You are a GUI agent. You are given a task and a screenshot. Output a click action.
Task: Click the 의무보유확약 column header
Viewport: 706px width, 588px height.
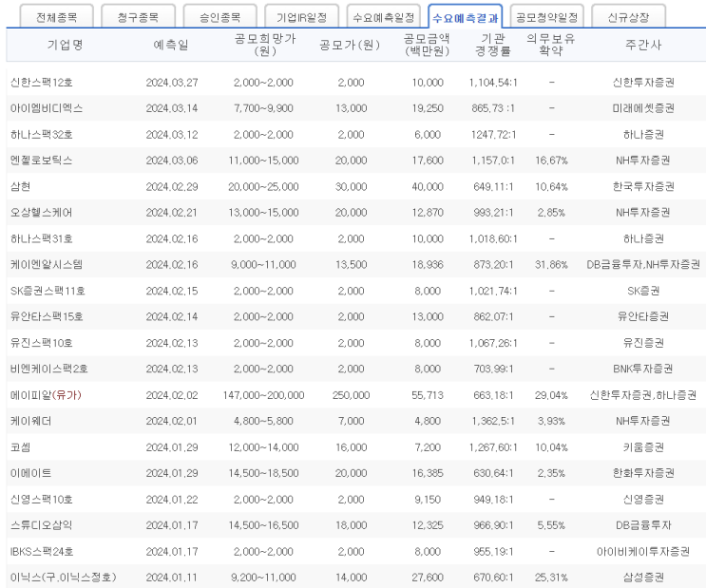click(x=551, y=45)
